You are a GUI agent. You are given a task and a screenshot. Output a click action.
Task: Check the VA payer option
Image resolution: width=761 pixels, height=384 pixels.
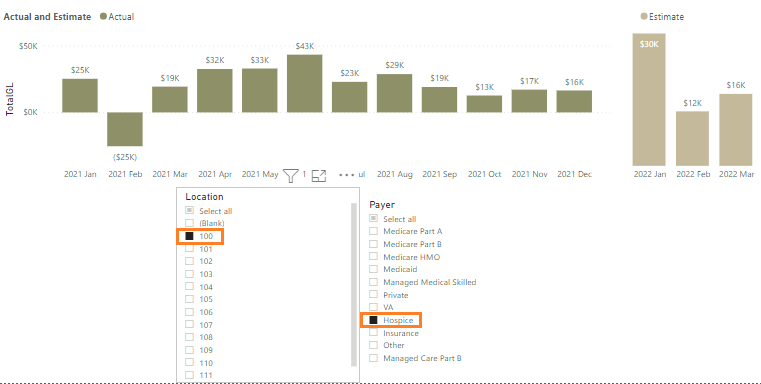pos(373,307)
